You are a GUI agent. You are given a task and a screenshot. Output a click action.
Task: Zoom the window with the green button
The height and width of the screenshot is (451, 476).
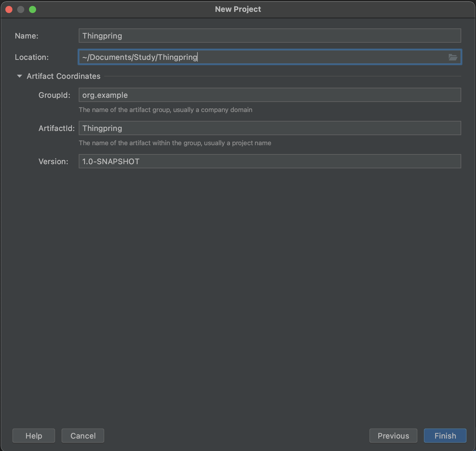[33, 9]
